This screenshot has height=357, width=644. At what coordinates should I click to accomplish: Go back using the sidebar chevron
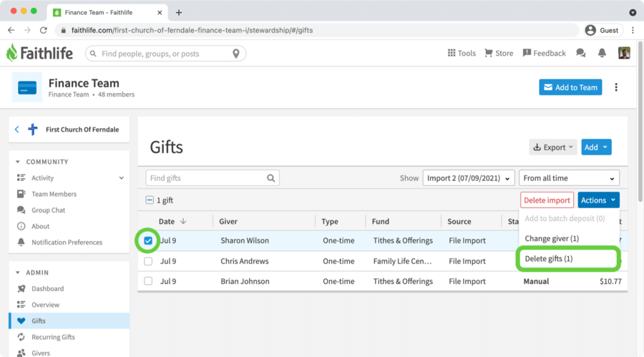(17, 129)
